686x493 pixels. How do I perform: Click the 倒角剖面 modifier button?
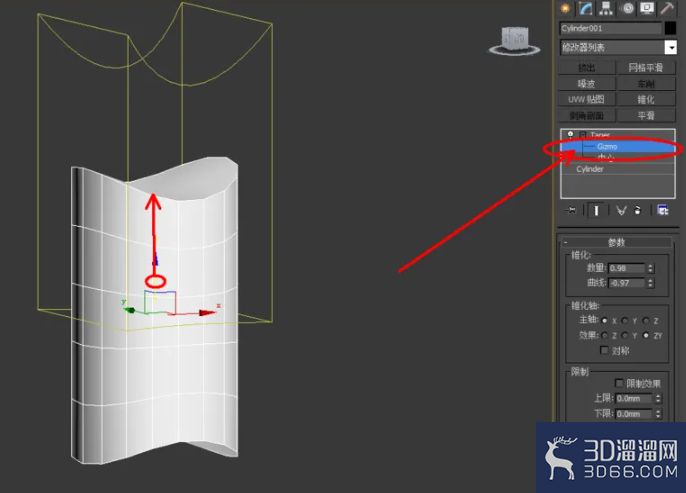[x=587, y=115]
